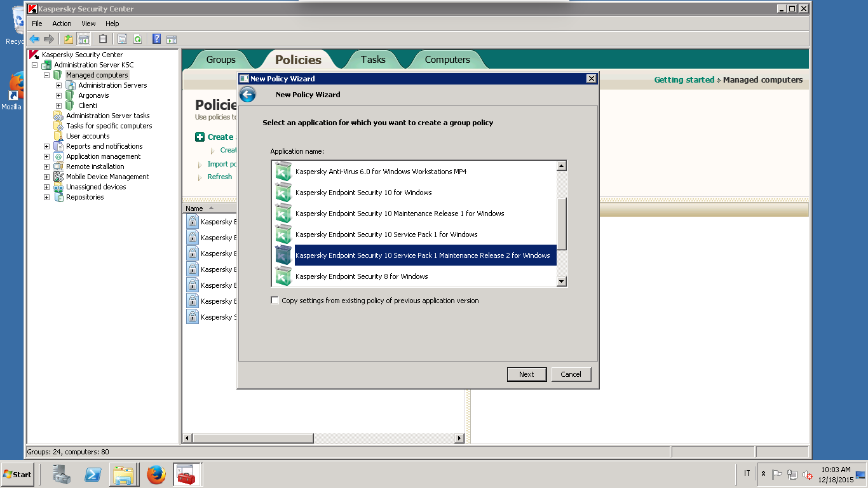Switch to the Groups tab
This screenshot has width=868, height=488.
[220, 60]
